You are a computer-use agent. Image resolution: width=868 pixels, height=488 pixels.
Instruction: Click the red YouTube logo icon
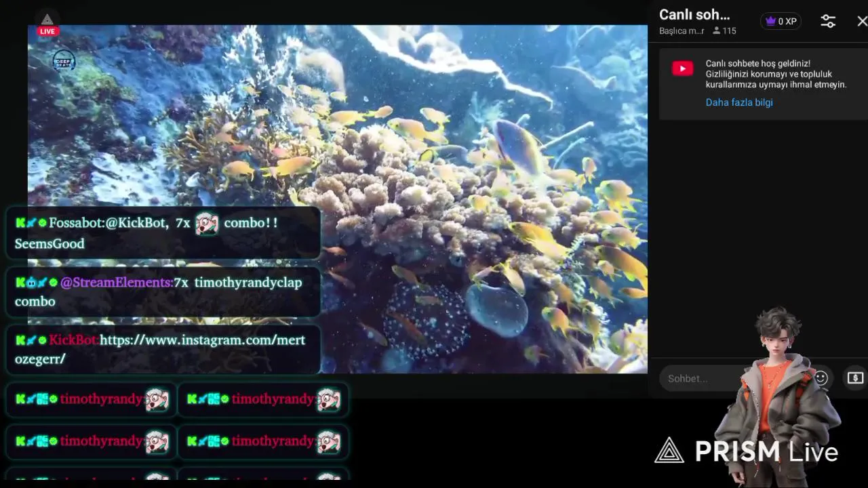(x=682, y=68)
